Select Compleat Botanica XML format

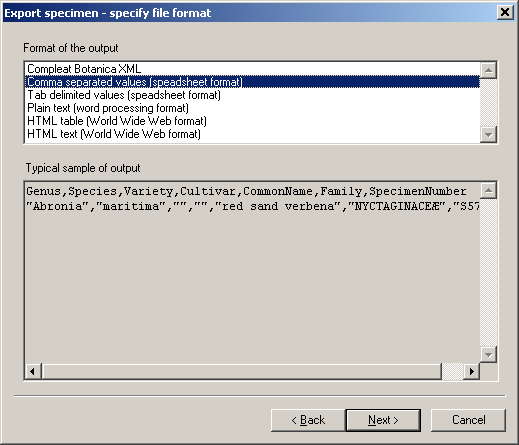[x=252, y=69]
